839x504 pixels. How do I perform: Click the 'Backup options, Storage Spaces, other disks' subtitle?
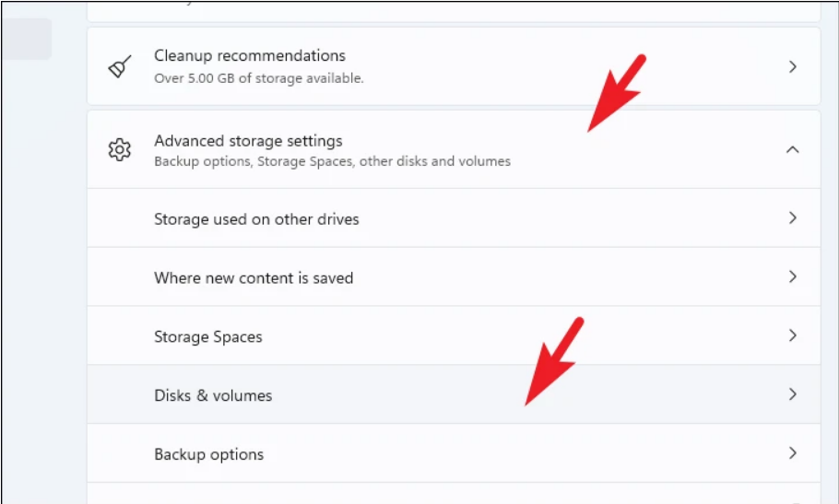(x=332, y=161)
